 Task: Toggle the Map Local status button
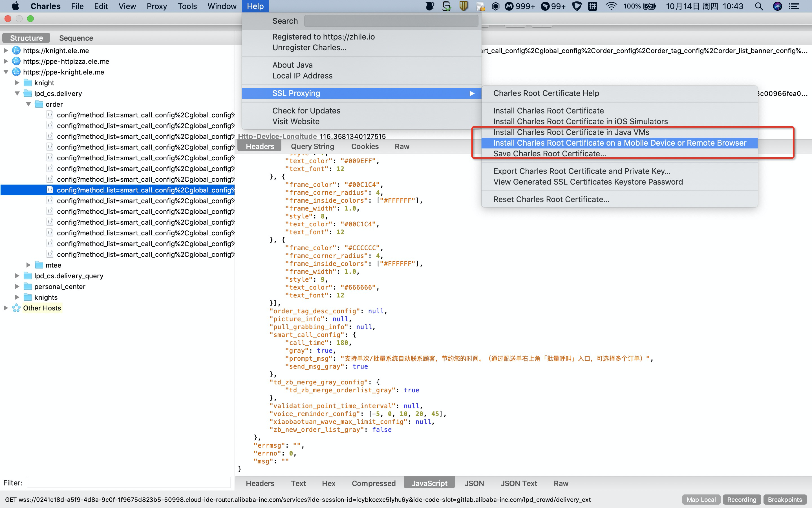coord(701,500)
